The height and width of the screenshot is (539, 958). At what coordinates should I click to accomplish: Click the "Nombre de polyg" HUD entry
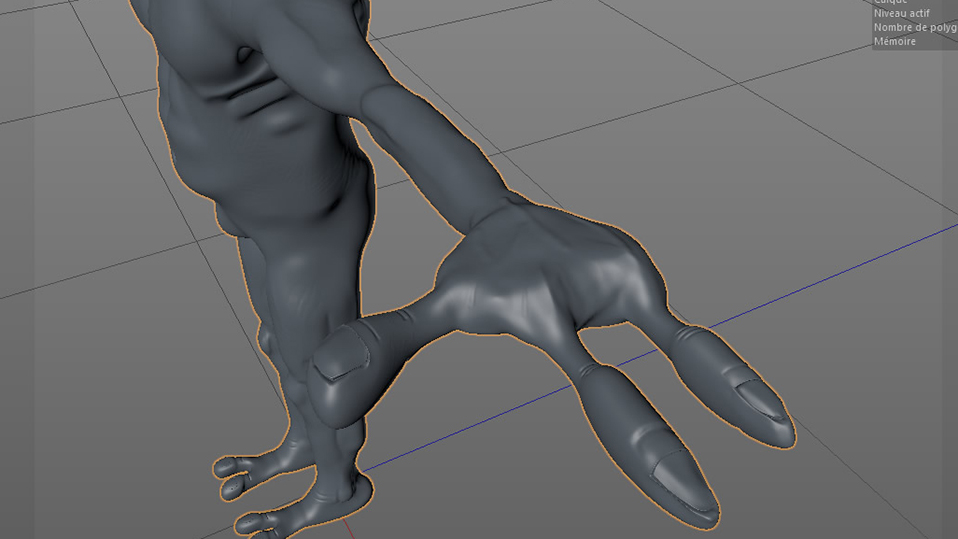[915, 27]
